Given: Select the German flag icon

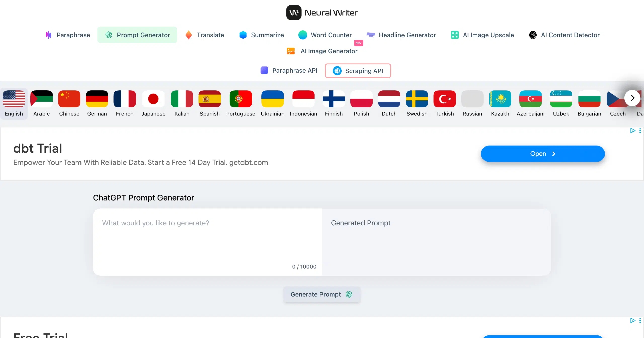Looking at the screenshot, I should pos(97,99).
